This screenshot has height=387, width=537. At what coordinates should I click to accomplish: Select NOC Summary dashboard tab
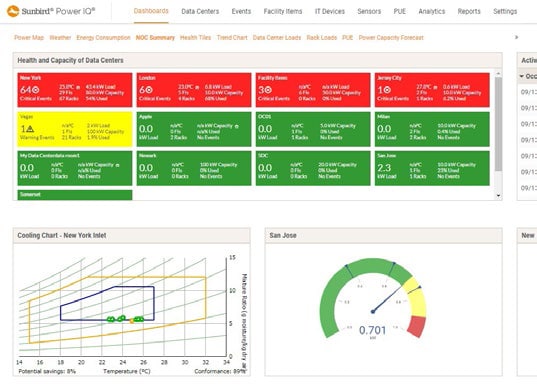pyautogui.click(x=155, y=38)
